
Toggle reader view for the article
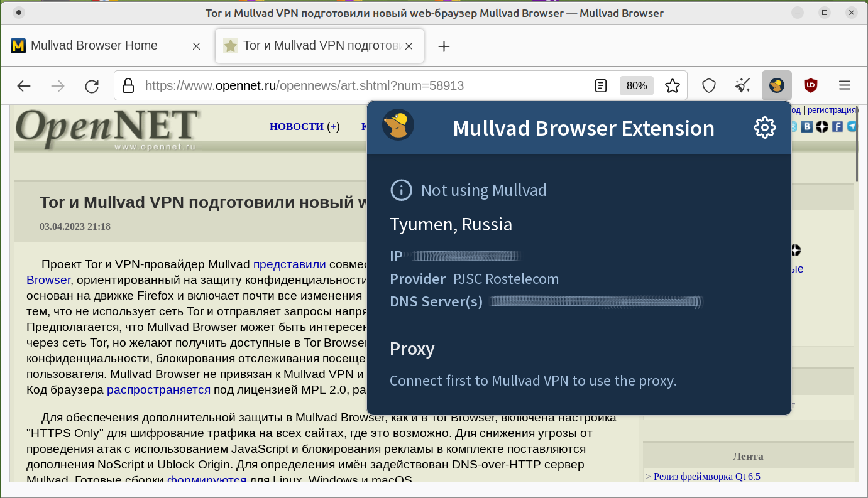[601, 85]
